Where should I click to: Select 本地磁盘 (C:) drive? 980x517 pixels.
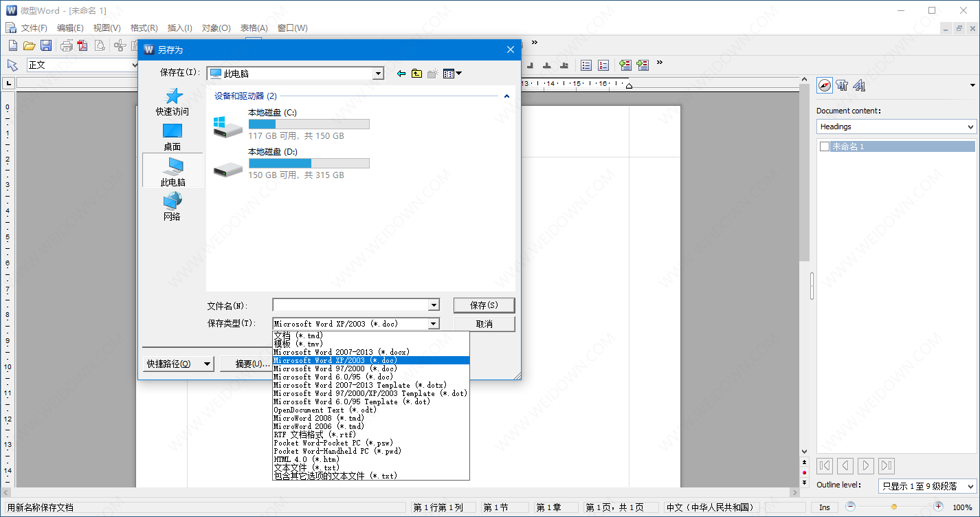[290, 124]
